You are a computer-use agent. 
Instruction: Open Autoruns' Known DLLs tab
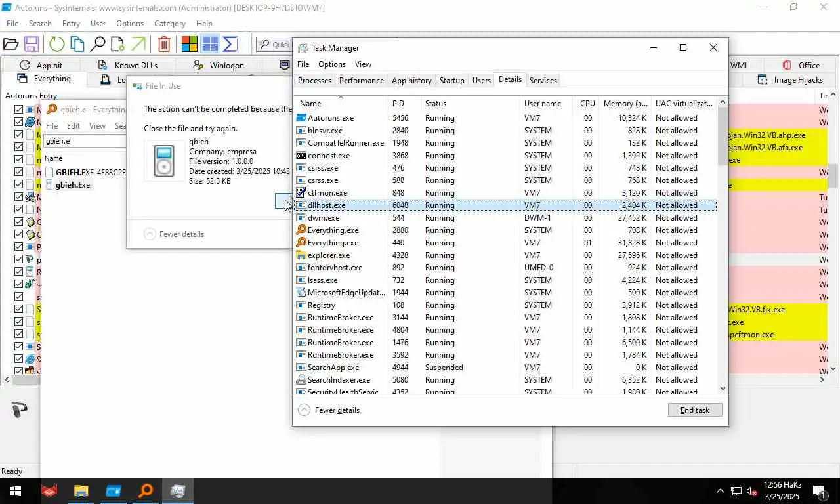tap(128, 65)
